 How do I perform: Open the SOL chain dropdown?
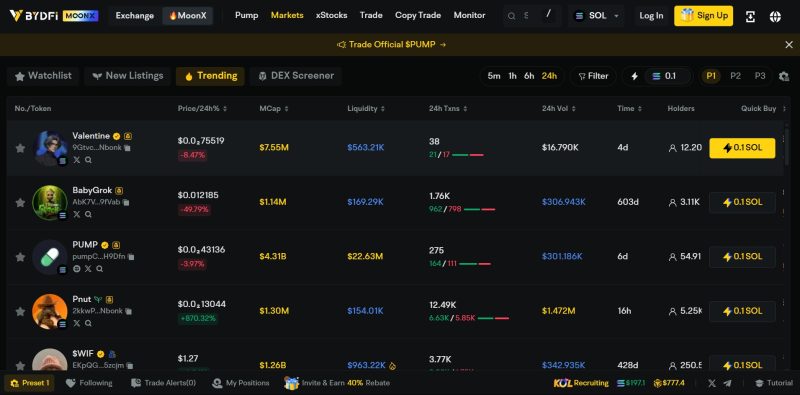(596, 16)
